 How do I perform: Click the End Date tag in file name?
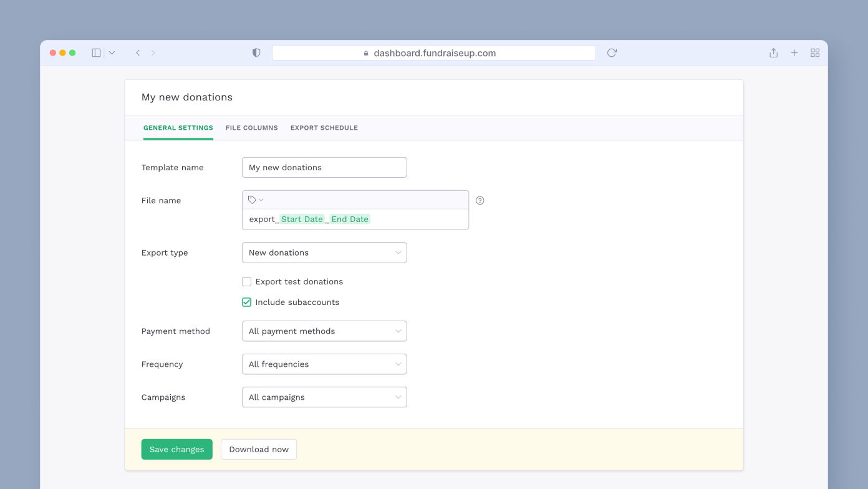pos(350,219)
